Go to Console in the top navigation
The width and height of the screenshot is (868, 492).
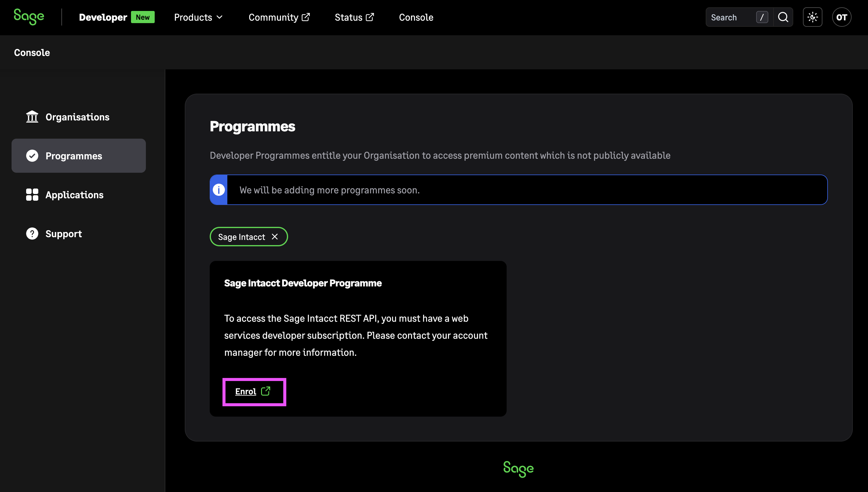(x=416, y=17)
